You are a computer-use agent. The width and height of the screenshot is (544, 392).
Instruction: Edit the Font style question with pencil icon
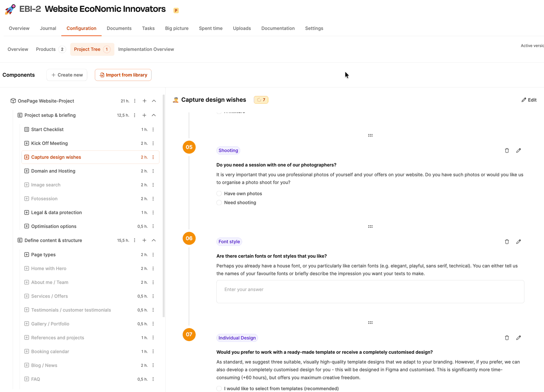518,242
